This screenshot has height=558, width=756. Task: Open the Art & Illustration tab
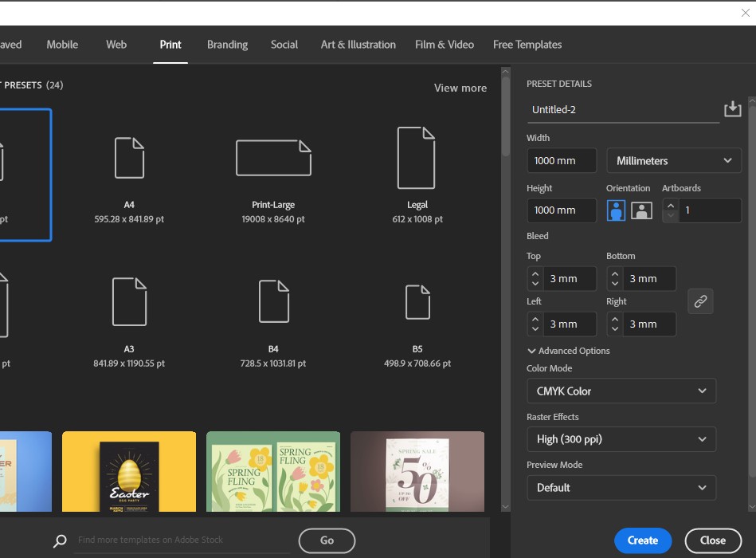tap(358, 45)
